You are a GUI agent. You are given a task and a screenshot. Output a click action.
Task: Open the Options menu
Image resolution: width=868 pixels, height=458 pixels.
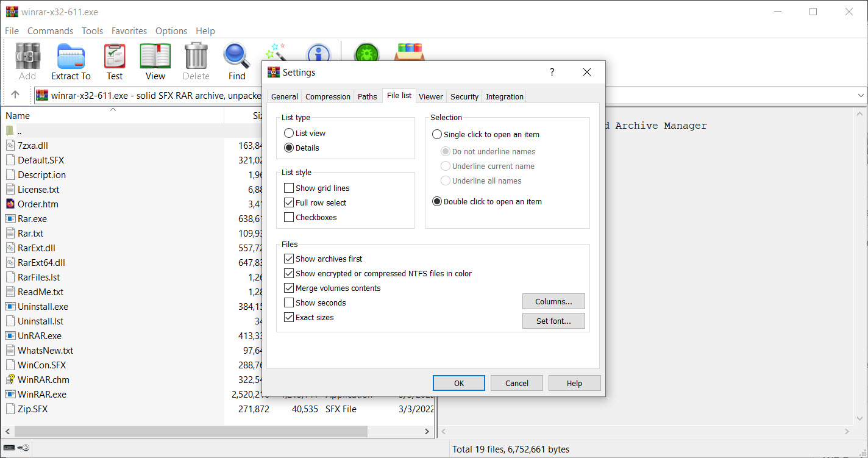[171, 30]
